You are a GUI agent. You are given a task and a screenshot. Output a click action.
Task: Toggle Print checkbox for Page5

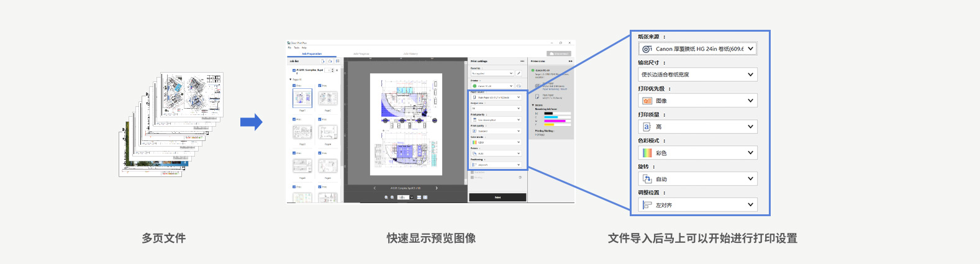[x=294, y=153]
